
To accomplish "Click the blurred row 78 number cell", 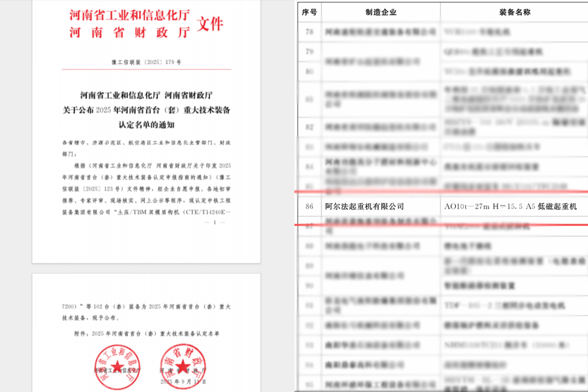I will click(x=309, y=32).
